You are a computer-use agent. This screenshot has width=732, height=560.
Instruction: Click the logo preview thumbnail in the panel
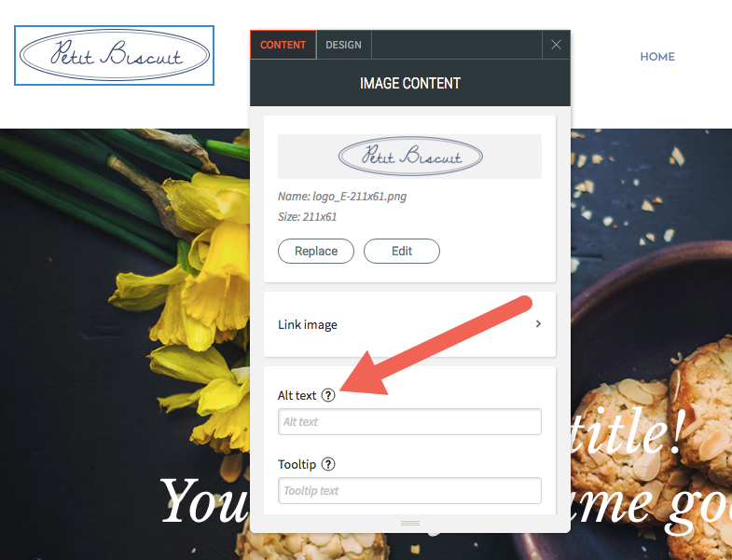pos(410,157)
